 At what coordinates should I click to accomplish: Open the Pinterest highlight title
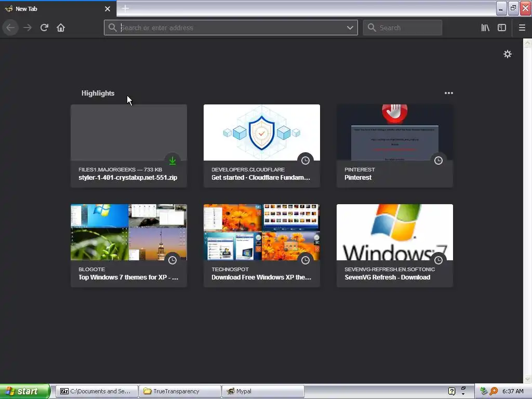pos(358,178)
